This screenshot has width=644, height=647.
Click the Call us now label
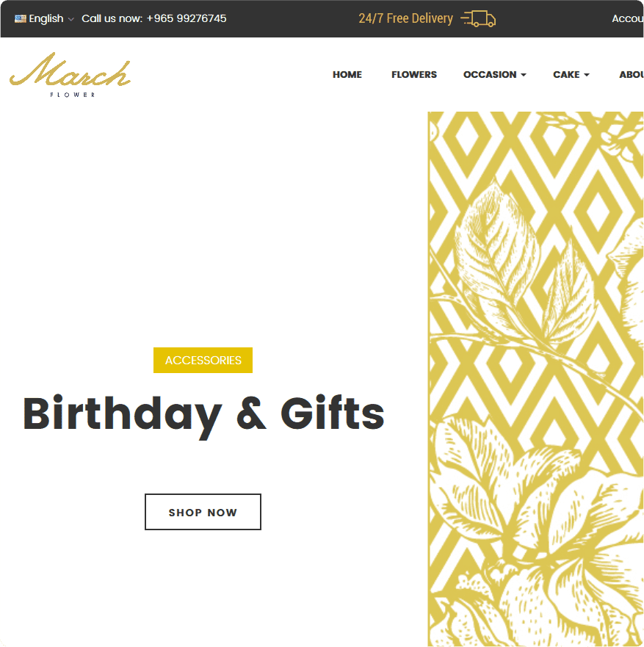tap(112, 18)
